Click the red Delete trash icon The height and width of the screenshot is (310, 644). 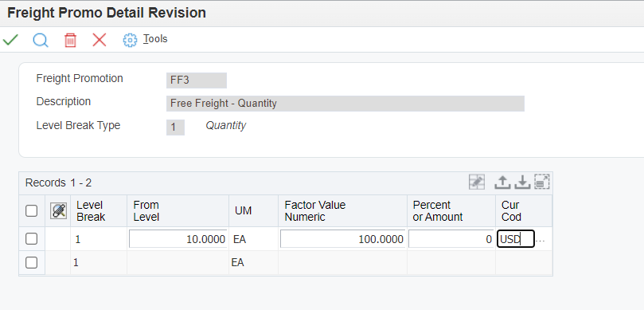[x=70, y=41]
